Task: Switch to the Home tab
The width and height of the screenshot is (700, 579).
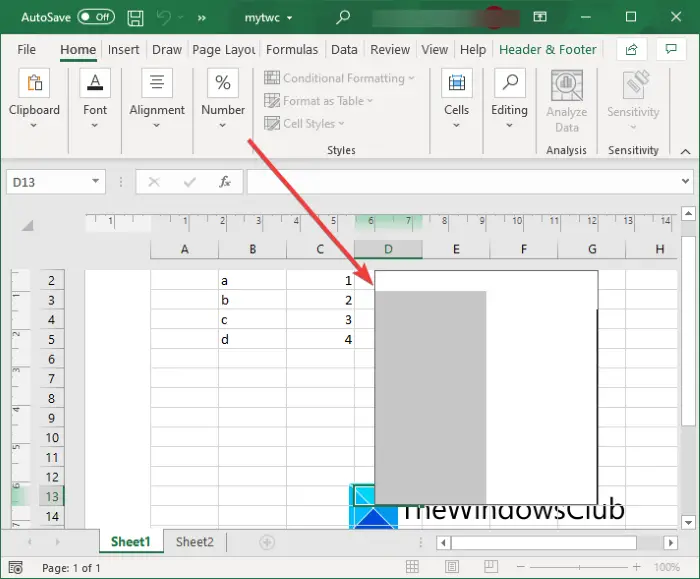Action: [x=78, y=49]
